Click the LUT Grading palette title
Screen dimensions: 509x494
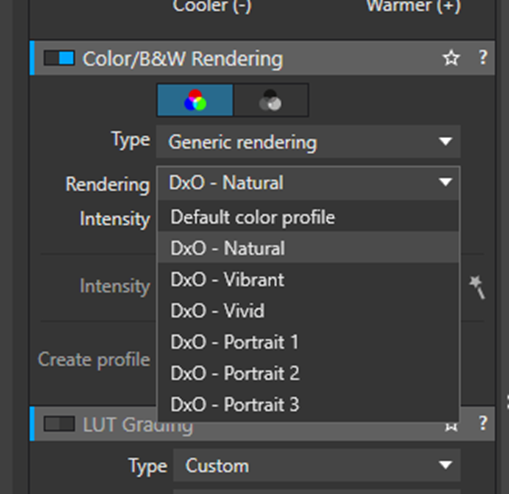point(138,425)
